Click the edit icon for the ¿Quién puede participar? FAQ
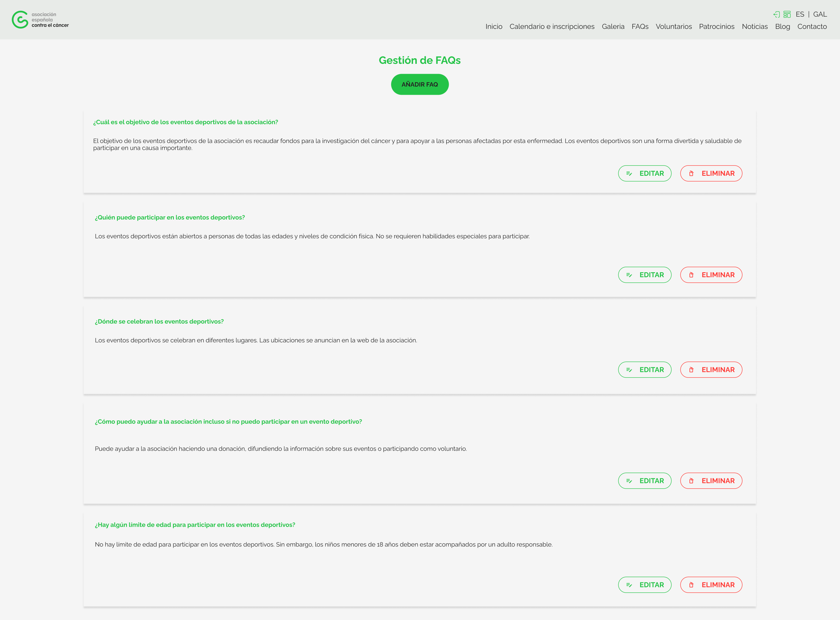The image size is (840, 620). coord(629,275)
